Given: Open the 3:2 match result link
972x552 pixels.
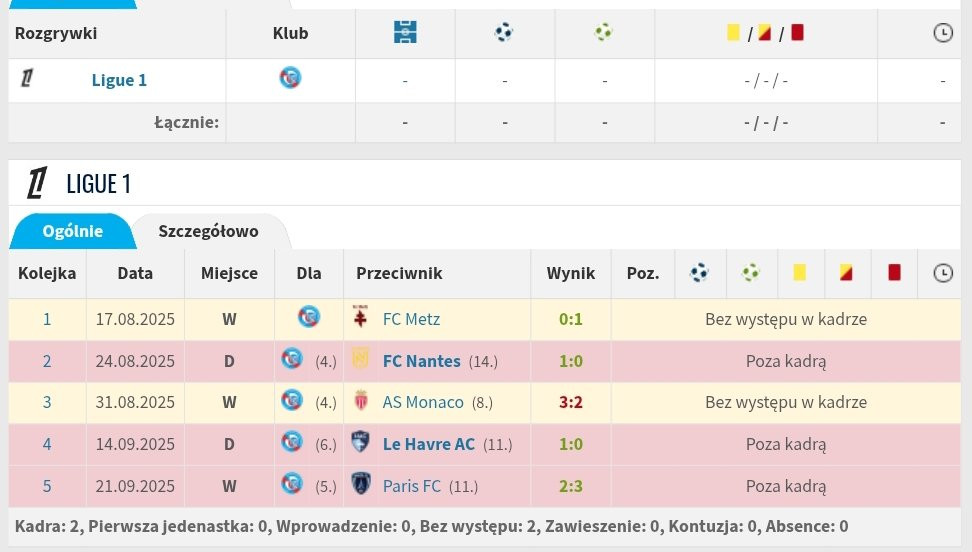Looking at the screenshot, I should [x=570, y=402].
